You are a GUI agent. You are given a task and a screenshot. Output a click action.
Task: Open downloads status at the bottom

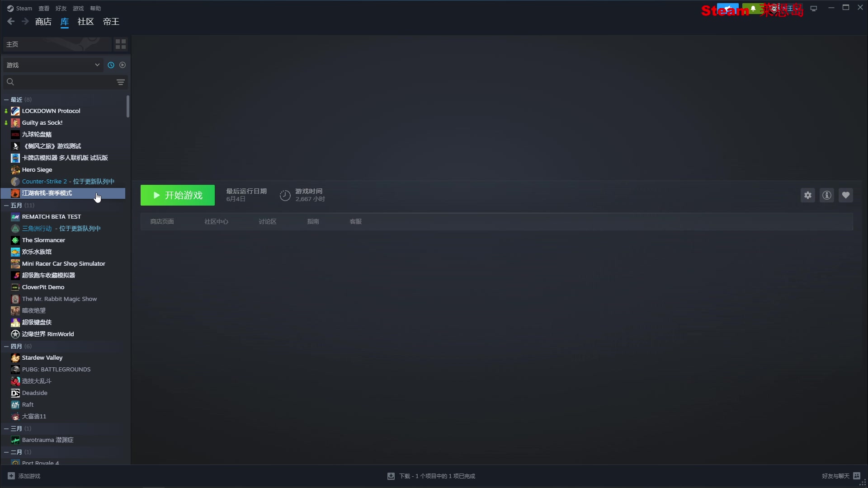[x=431, y=476]
